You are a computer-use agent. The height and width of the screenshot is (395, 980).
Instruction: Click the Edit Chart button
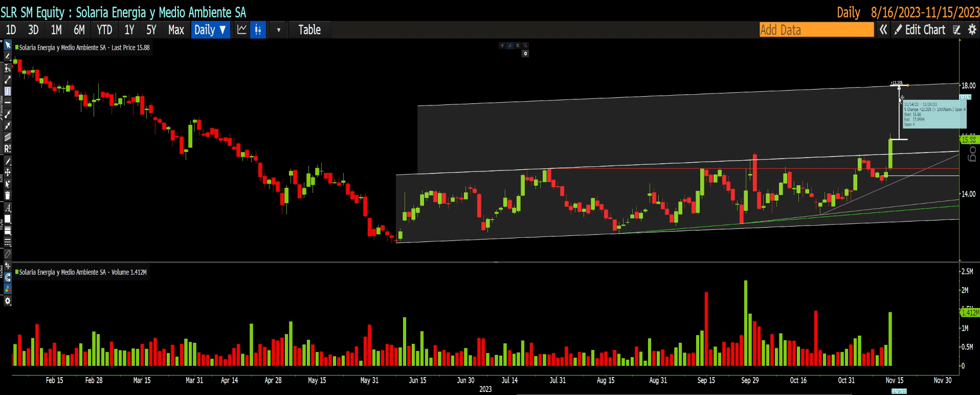920,30
